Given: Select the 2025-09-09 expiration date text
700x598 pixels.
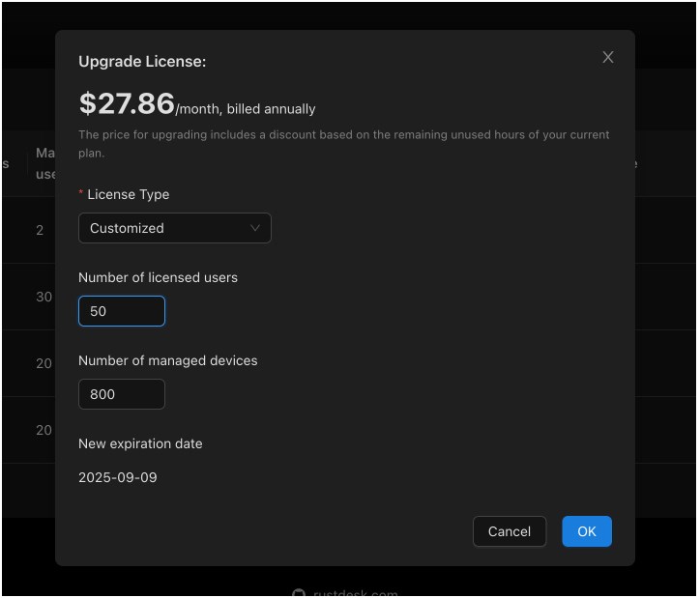Looking at the screenshot, I should click(118, 477).
